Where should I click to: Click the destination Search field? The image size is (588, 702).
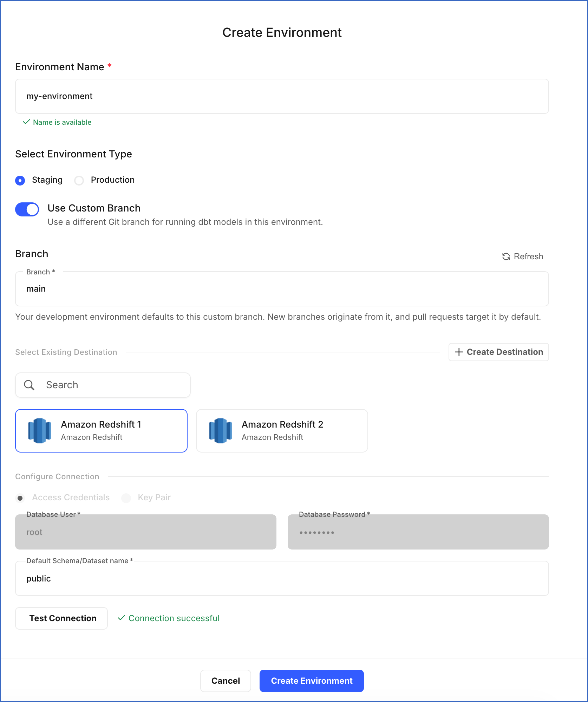tap(103, 385)
